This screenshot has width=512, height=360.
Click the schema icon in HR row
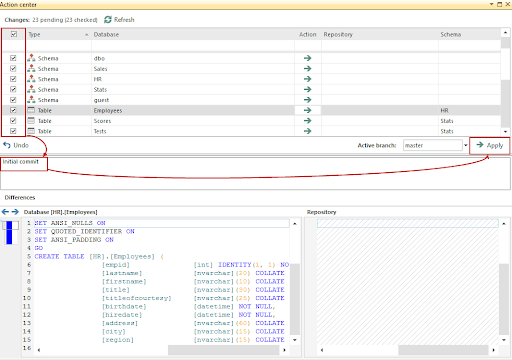coord(31,79)
